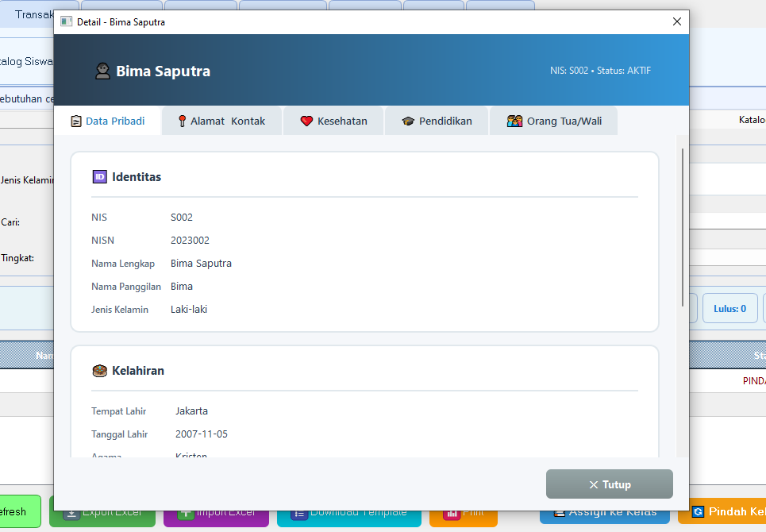766x532 pixels.
Task: Click the Nama Lengkap value Bima Saputra
Action: tap(201, 264)
